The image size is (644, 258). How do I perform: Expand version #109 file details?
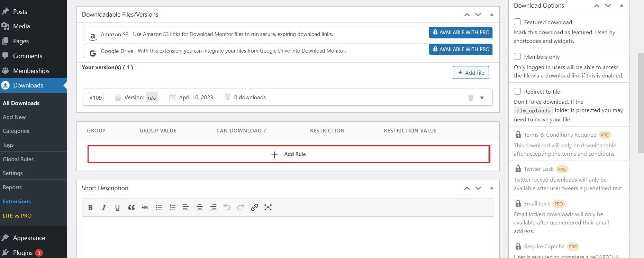pos(482,98)
